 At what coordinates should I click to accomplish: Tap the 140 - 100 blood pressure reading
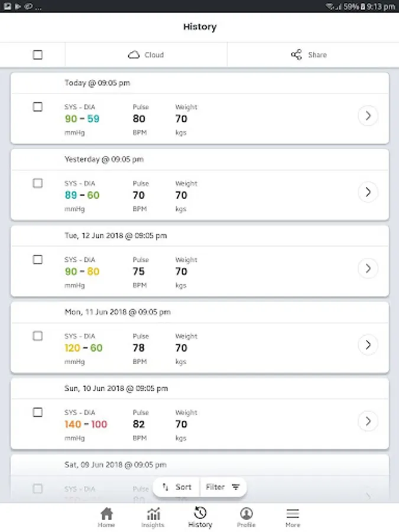86,424
